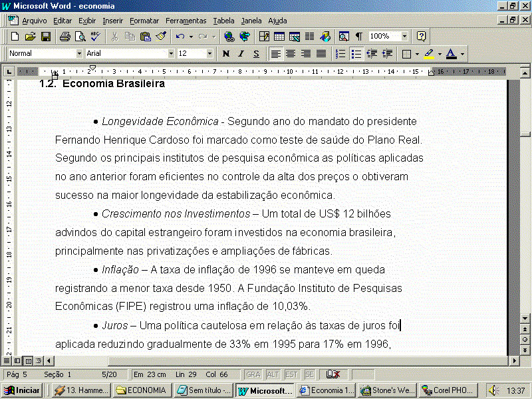Expand the undo history arrow
The height and width of the screenshot is (399, 532).
coord(191,37)
